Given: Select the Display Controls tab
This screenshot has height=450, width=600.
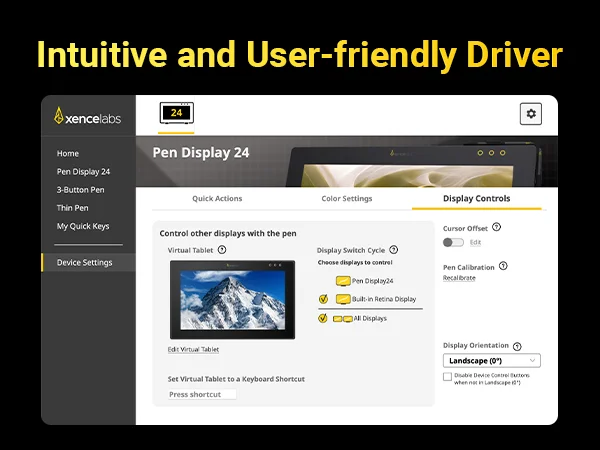Looking at the screenshot, I should coord(476,199).
